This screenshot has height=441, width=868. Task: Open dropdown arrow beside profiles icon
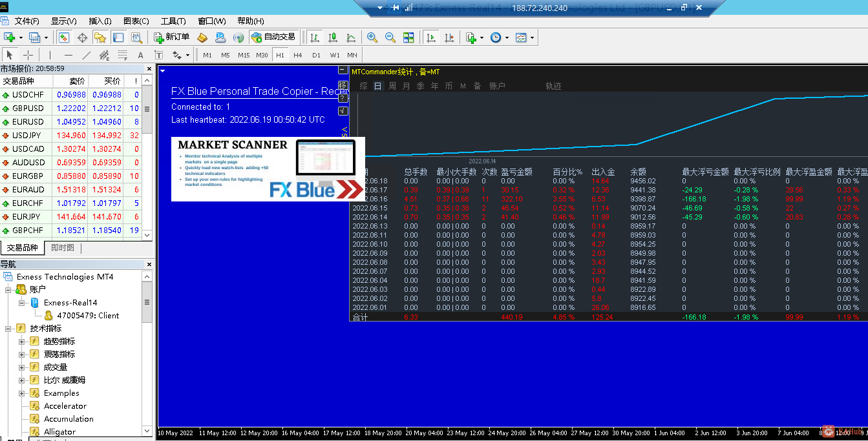click(x=45, y=37)
